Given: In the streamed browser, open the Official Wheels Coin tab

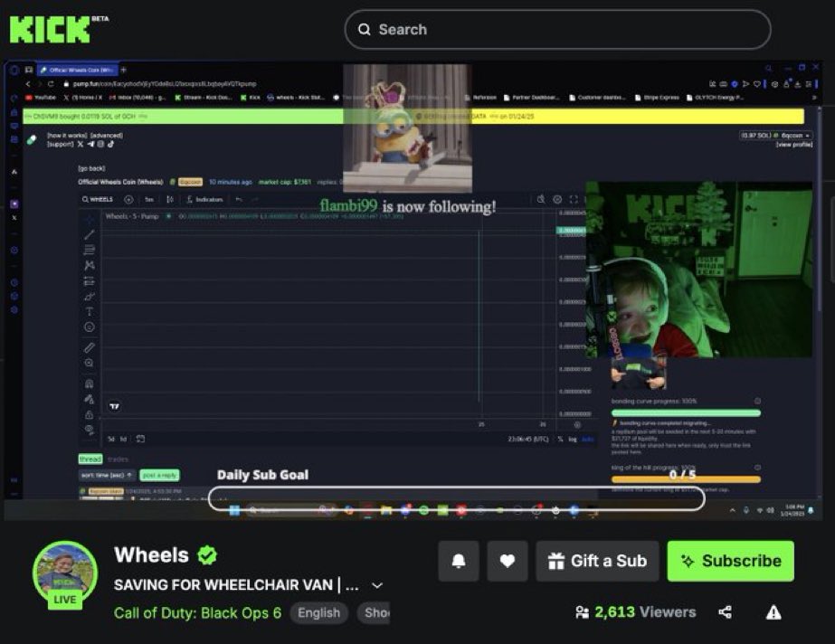Looking at the screenshot, I should pos(77,70).
